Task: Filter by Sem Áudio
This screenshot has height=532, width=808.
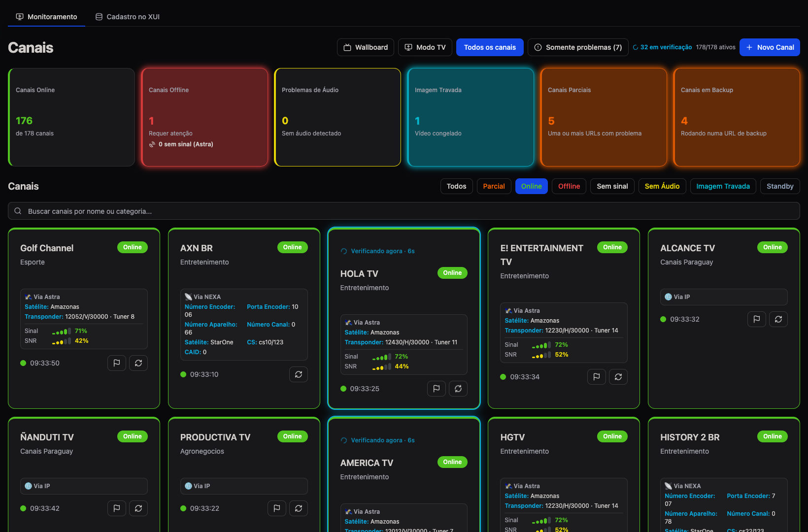Action: (x=662, y=186)
